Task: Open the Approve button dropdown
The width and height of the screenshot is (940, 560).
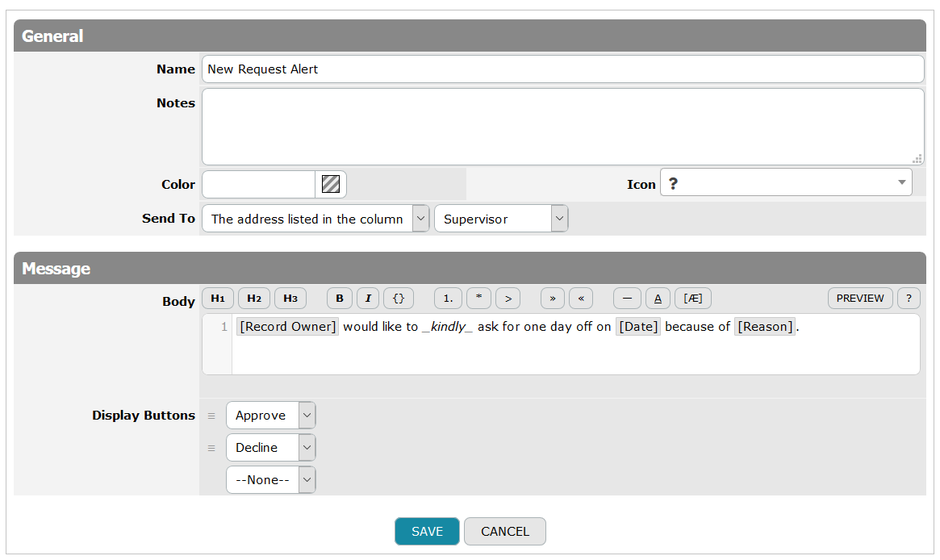Action: 270,416
